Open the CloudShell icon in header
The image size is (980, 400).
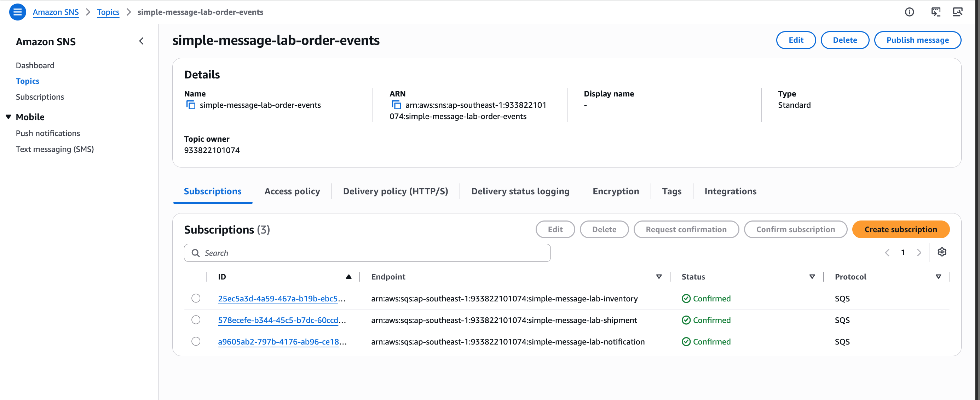tap(936, 12)
